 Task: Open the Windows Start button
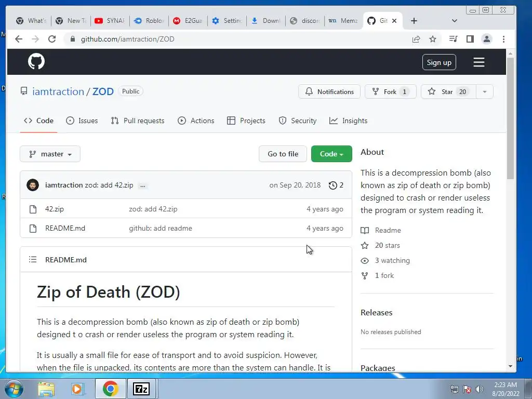pos(14,389)
